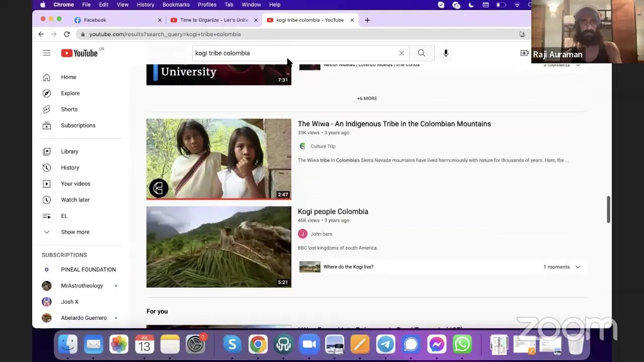Reload the YouTube page
The image size is (644, 362).
coord(67,34)
